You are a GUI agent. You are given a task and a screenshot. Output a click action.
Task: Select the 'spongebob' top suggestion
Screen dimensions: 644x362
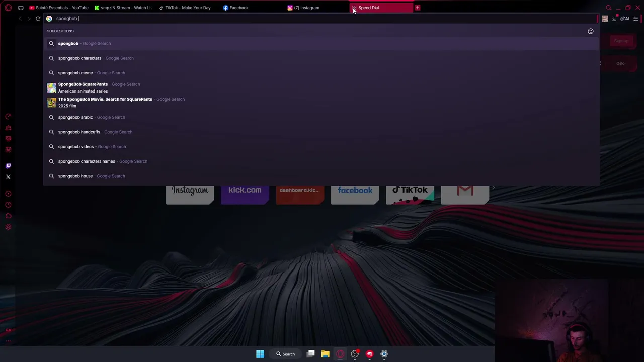click(x=321, y=43)
